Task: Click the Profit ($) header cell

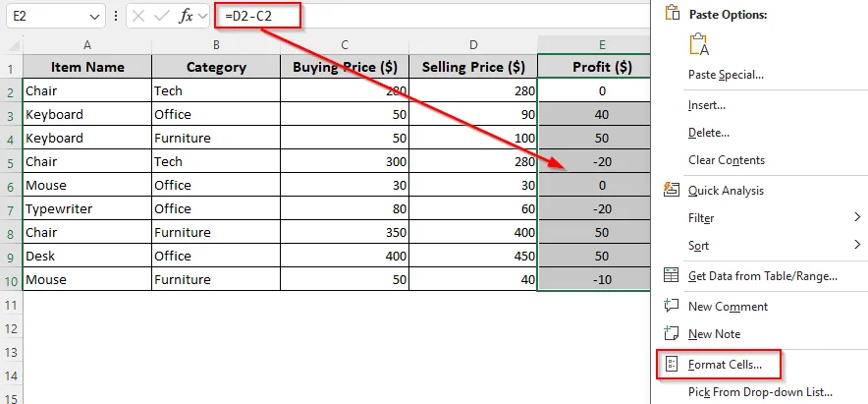Action: (594, 67)
